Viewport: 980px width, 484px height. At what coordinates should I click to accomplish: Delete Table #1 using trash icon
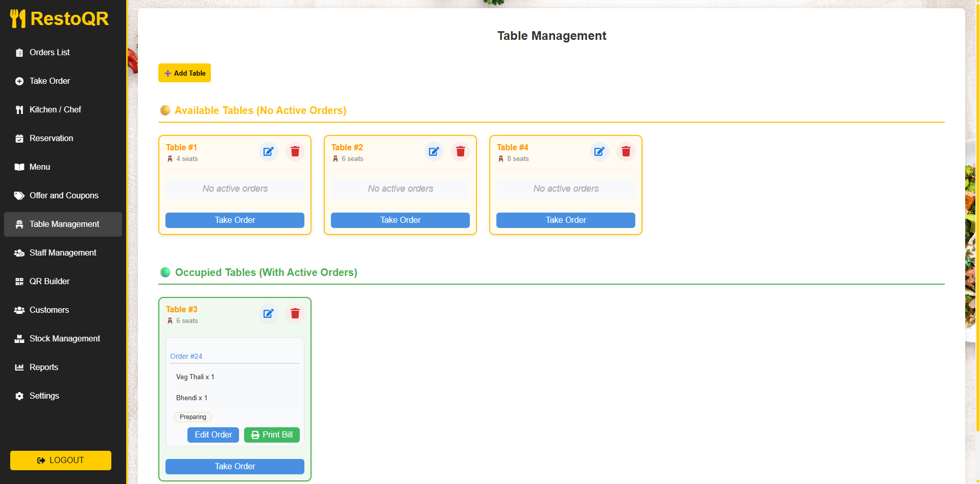point(295,151)
